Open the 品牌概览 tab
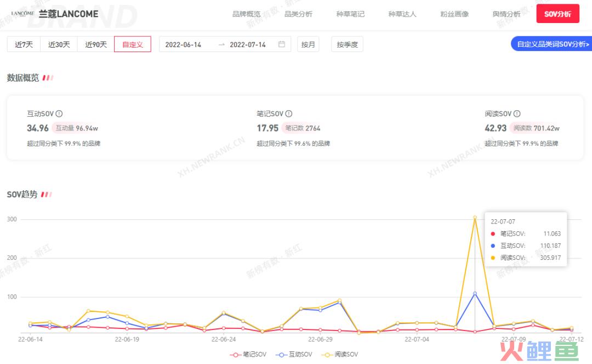The image size is (592, 364). [246, 14]
